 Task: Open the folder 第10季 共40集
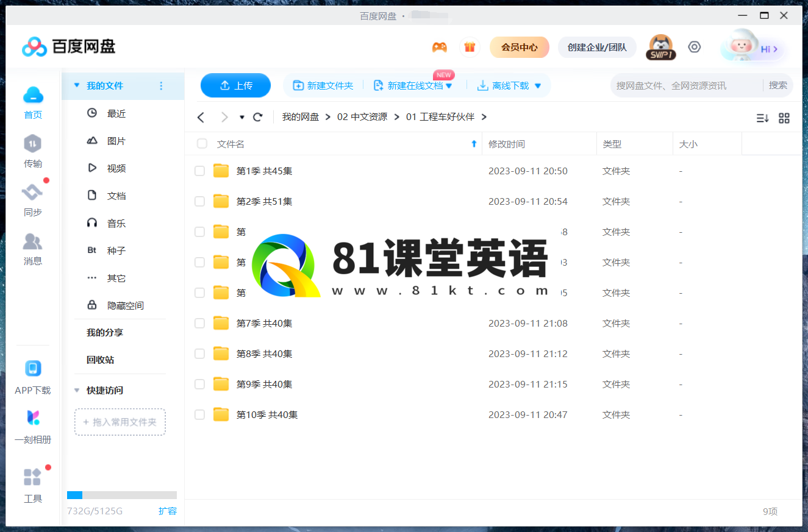tap(267, 415)
